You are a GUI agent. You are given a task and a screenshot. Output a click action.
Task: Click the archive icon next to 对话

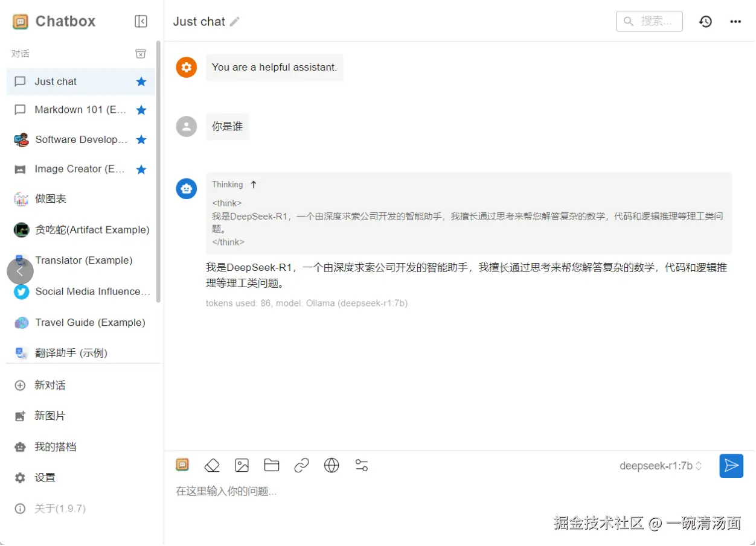coord(141,54)
